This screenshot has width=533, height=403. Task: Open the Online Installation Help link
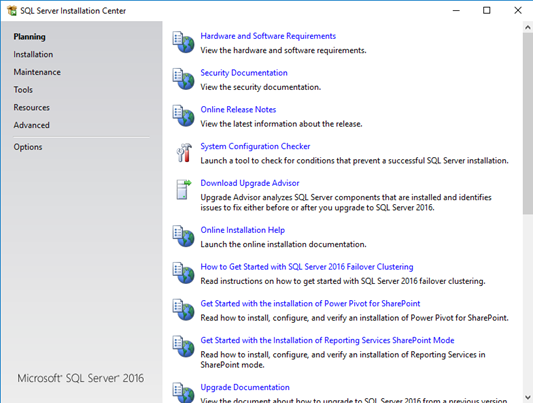(x=242, y=230)
